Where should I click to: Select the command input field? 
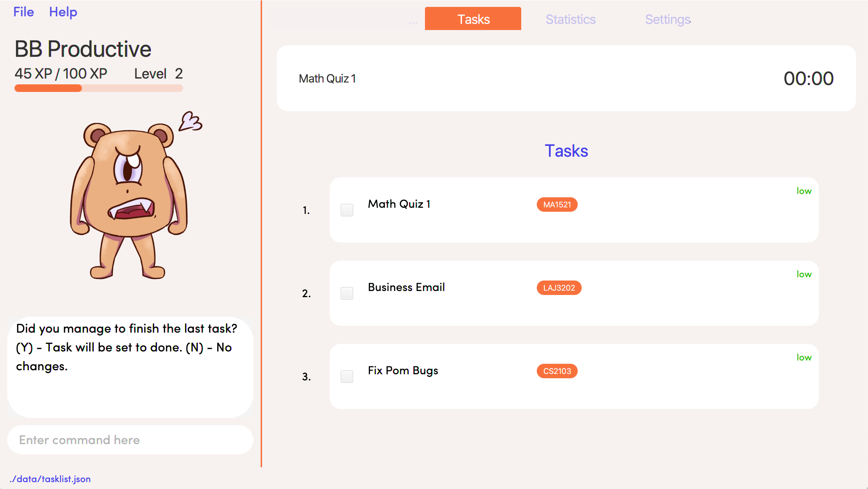click(x=131, y=440)
